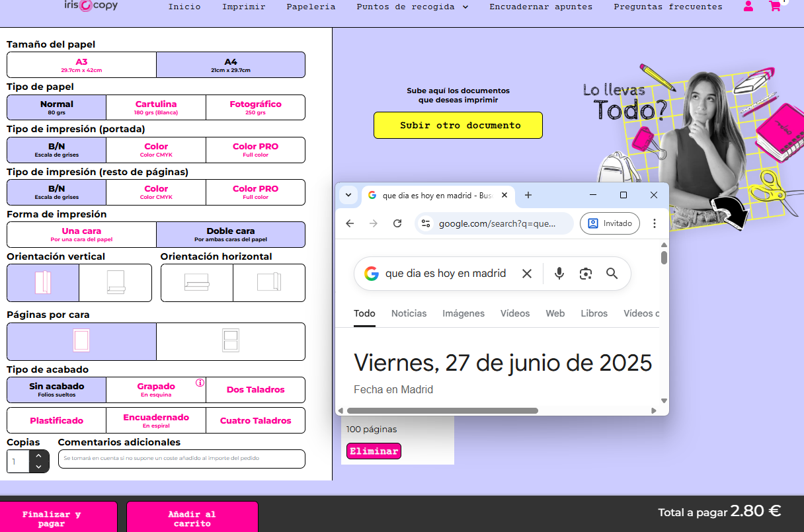
Task: Click the voice search microphone icon
Action: tap(559, 274)
